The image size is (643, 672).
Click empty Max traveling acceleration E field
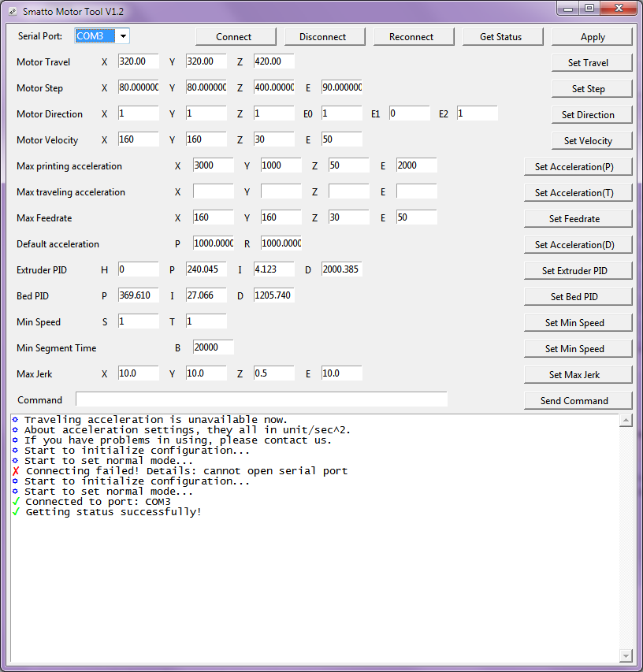click(x=416, y=191)
